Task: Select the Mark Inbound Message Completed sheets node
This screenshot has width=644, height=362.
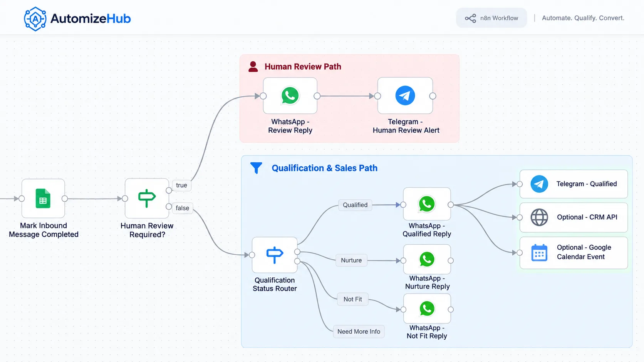Action: tap(43, 199)
